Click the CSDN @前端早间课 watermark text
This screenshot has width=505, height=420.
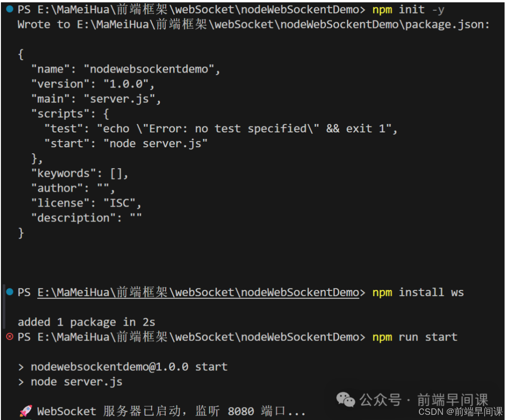pos(460,412)
